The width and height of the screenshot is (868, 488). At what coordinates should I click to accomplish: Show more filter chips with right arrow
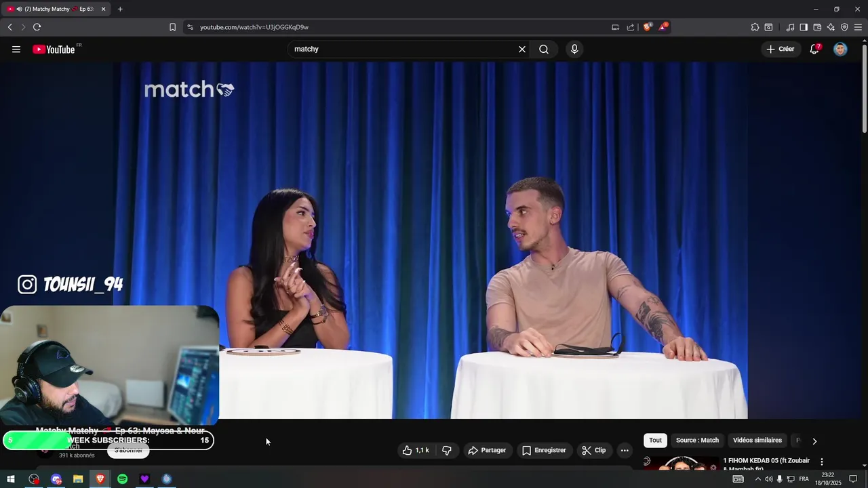coord(814,441)
